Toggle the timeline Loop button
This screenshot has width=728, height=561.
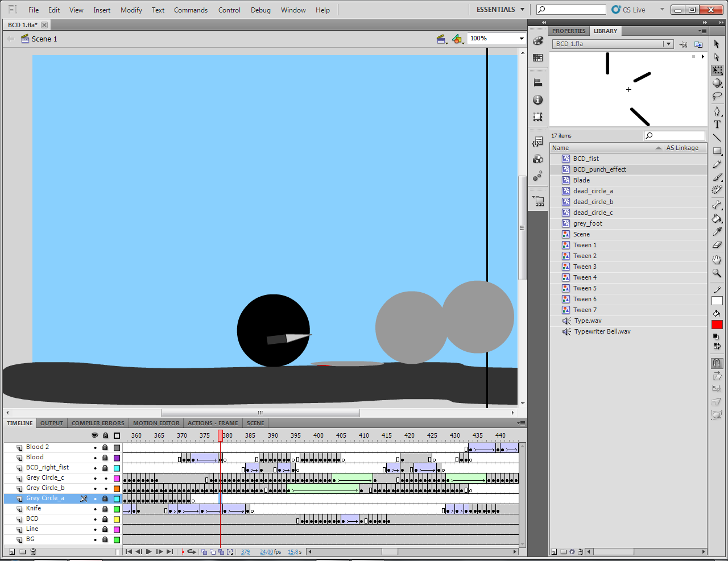point(192,551)
